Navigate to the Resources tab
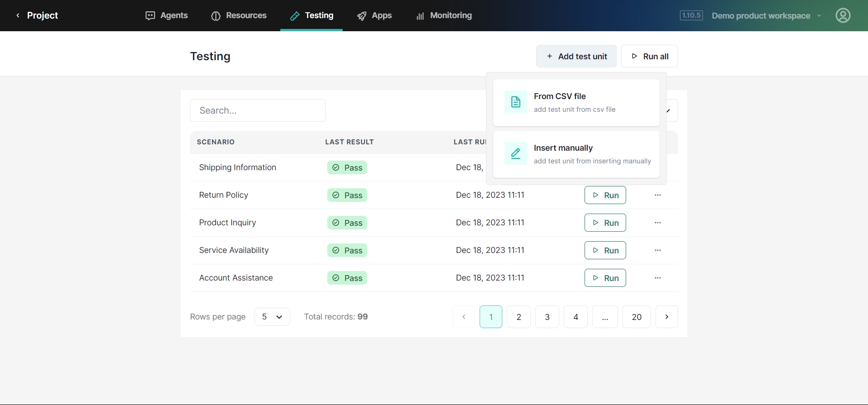 click(x=239, y=15)
